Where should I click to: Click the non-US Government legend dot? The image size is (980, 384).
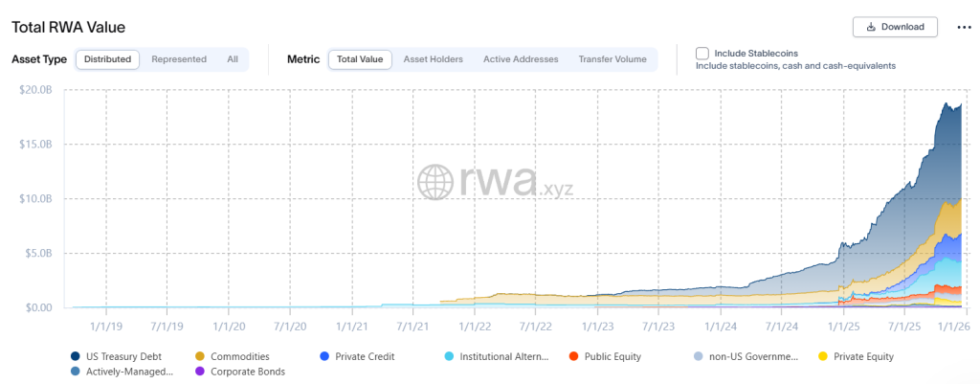(701, 356)
